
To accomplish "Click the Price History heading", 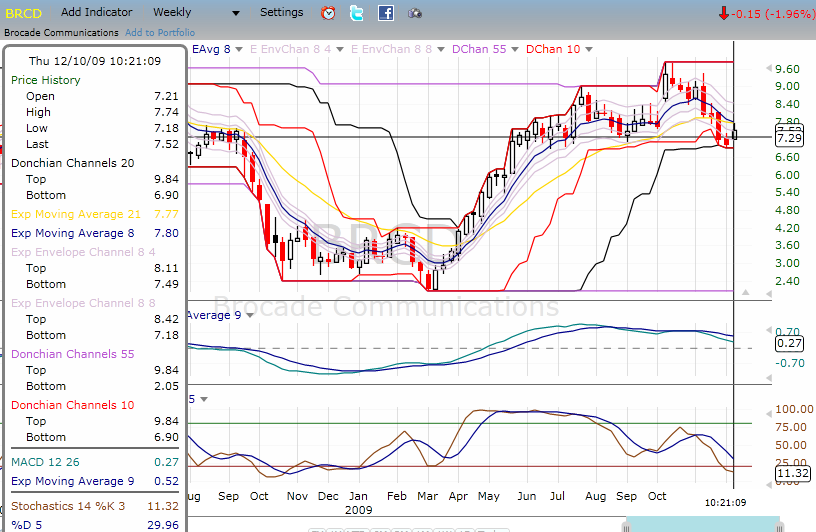I will tap(46, 80).
